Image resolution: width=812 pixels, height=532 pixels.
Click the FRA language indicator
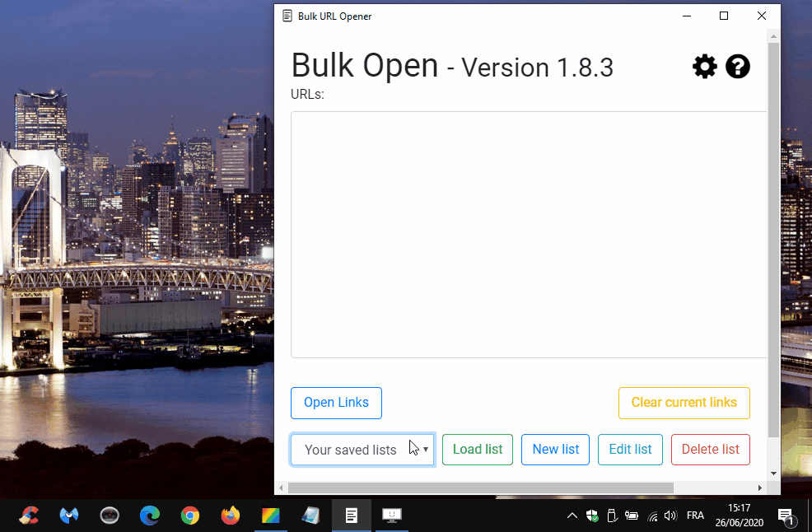click(x=695, y=516)
